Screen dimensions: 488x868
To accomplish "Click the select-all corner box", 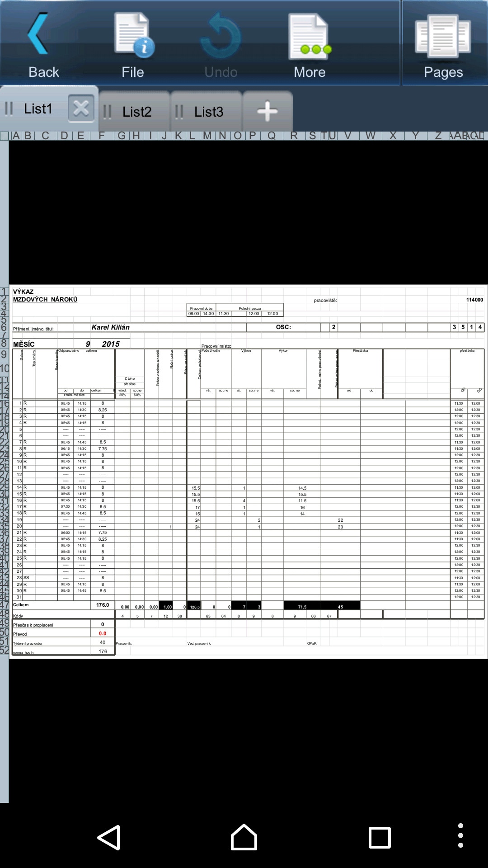I will (5, 136).
